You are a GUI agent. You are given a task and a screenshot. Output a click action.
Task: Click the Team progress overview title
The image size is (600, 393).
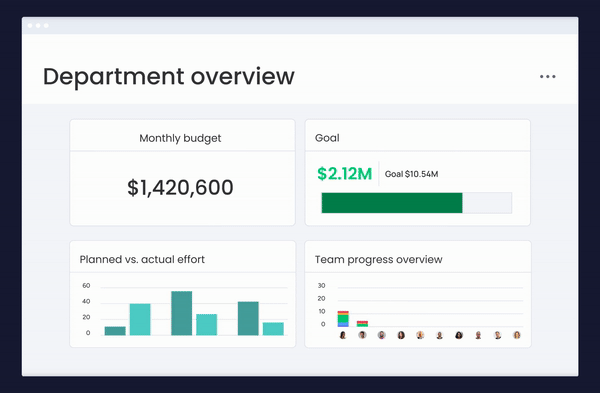click(378, 259)
